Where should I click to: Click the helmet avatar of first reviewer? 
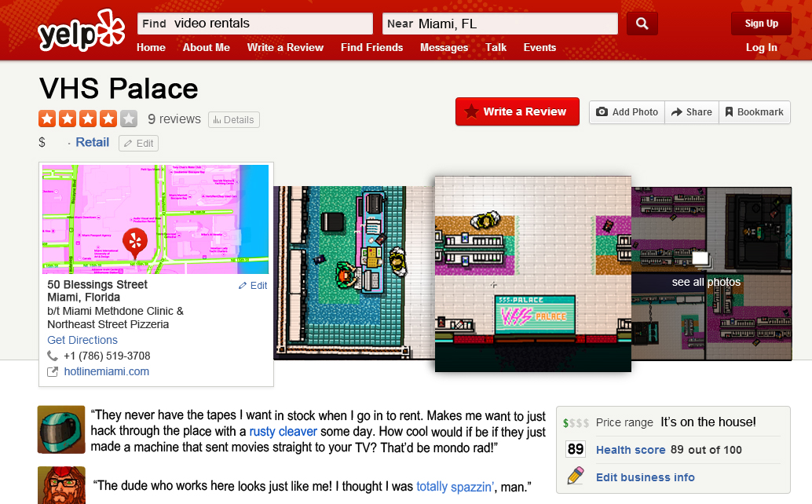(61, 429)
